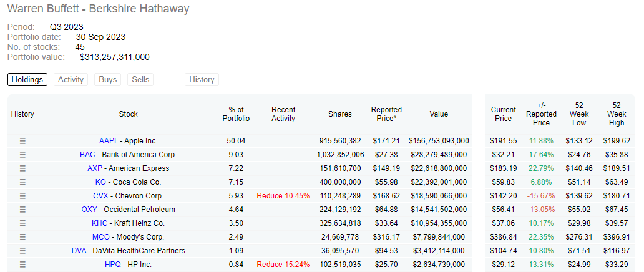
Task: Select Apple's share count 915,560,382
Action: (x=340, y=141)
